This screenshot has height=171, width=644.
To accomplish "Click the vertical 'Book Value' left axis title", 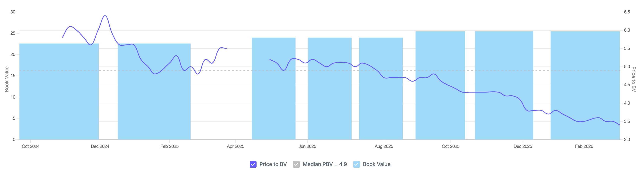I will tap(7, 79).
